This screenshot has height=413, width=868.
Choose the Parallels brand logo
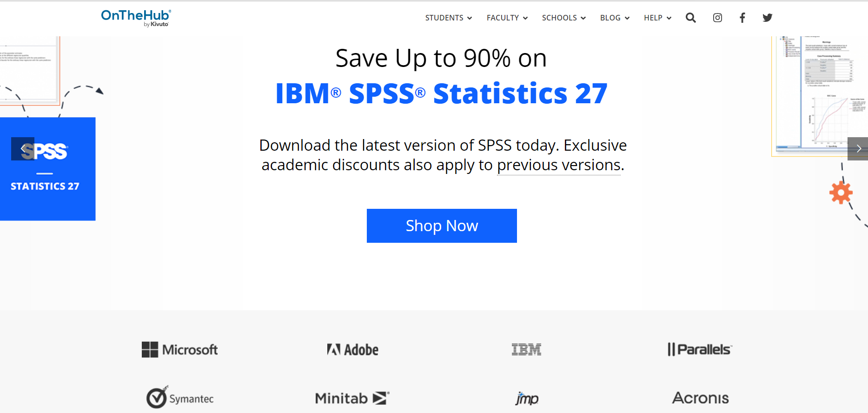pyautogui.click(x=700, y=349)
